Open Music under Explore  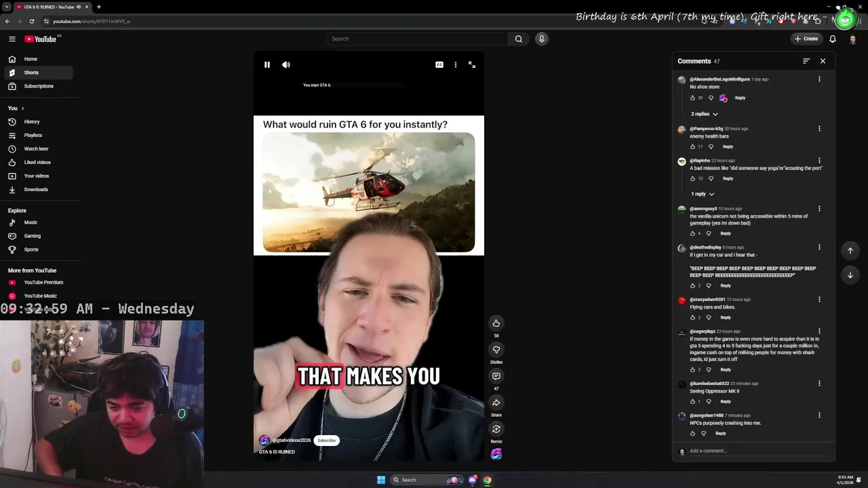pos(38,222)
